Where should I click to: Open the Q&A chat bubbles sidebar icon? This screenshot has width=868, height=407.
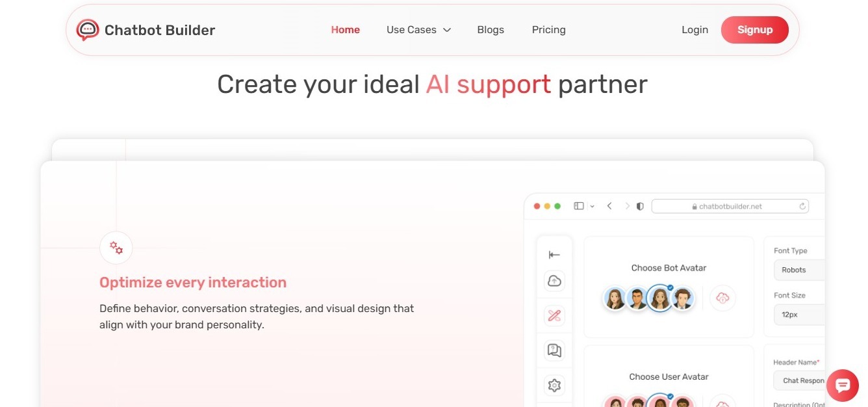click(554, 351)
